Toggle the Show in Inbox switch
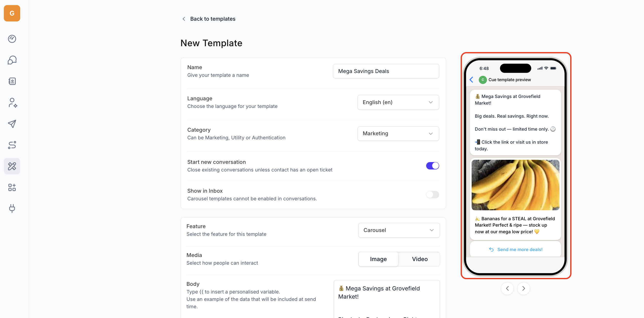Screen dimensions: 644x318 pos(432,194)
